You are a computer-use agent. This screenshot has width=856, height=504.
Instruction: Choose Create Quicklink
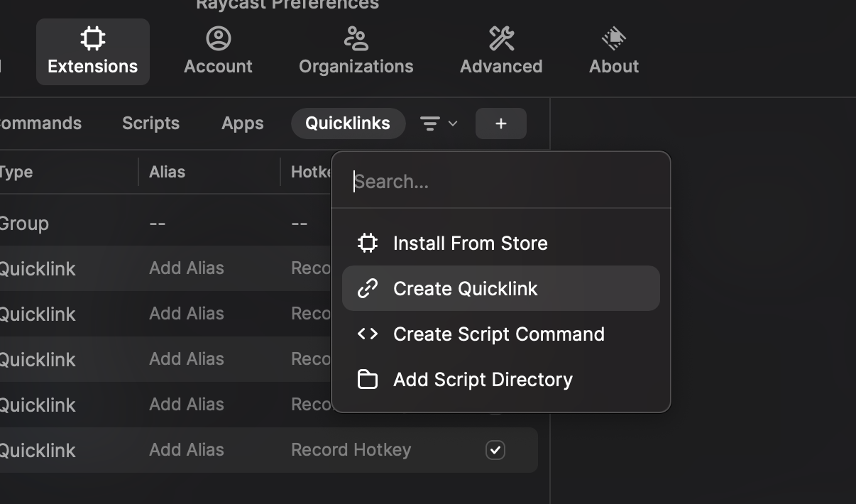coord(501,288)
